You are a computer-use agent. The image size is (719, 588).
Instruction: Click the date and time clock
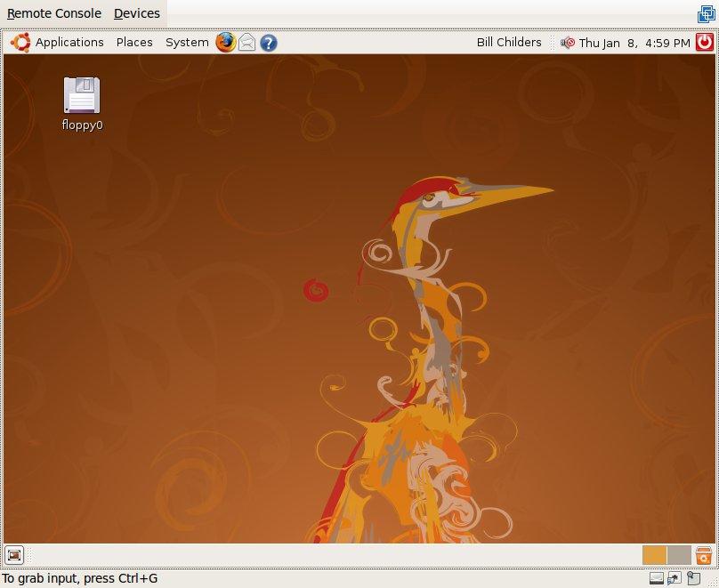tap(634, 42)
